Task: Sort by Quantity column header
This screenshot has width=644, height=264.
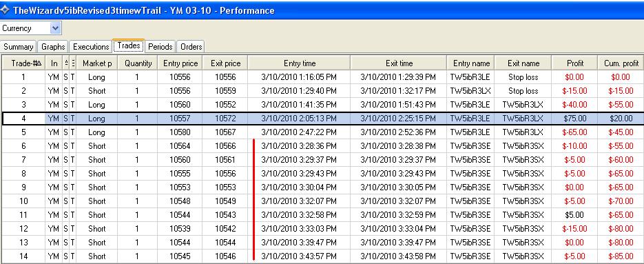Action: click(138, 63)
